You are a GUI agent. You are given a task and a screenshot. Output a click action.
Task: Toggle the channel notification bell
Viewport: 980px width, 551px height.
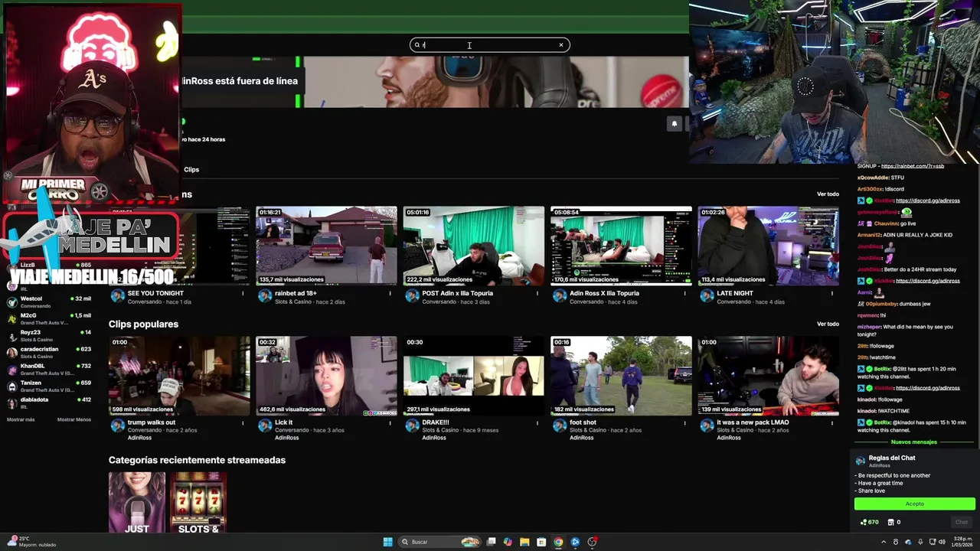pyautogui.click(x=674, y=123)
